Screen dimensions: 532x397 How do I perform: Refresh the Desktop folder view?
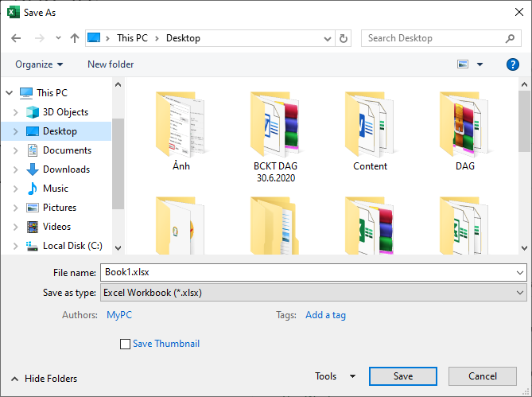(x=344, y=38)
